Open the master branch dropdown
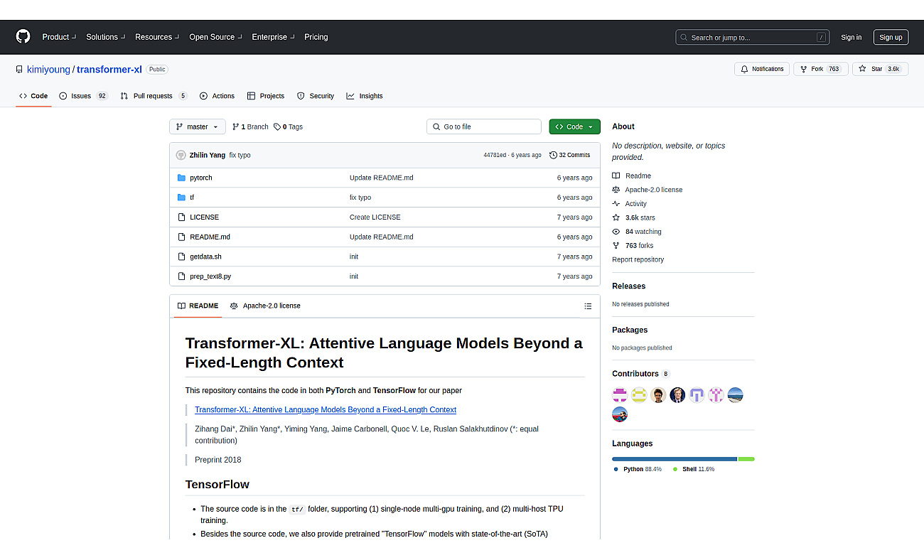Viewport: 924px width, 560px height. pos(198,126)
